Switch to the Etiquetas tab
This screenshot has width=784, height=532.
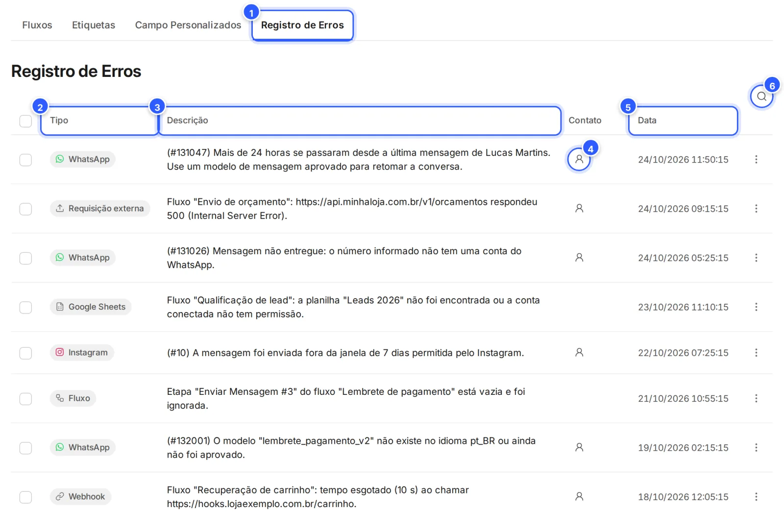tap(94, 25)
